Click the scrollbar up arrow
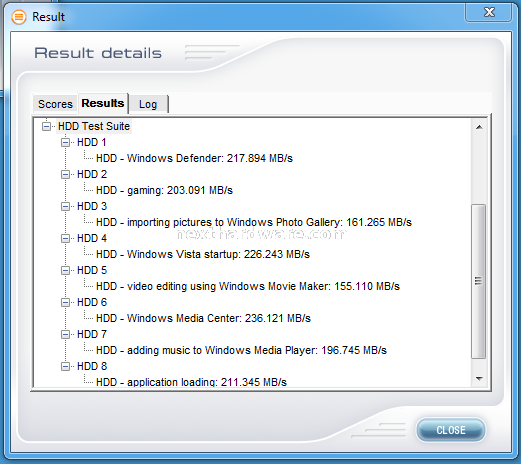Image resolution: width=521 pixels, height=464 pixels. pyautogui.click(x=479, y=127)
